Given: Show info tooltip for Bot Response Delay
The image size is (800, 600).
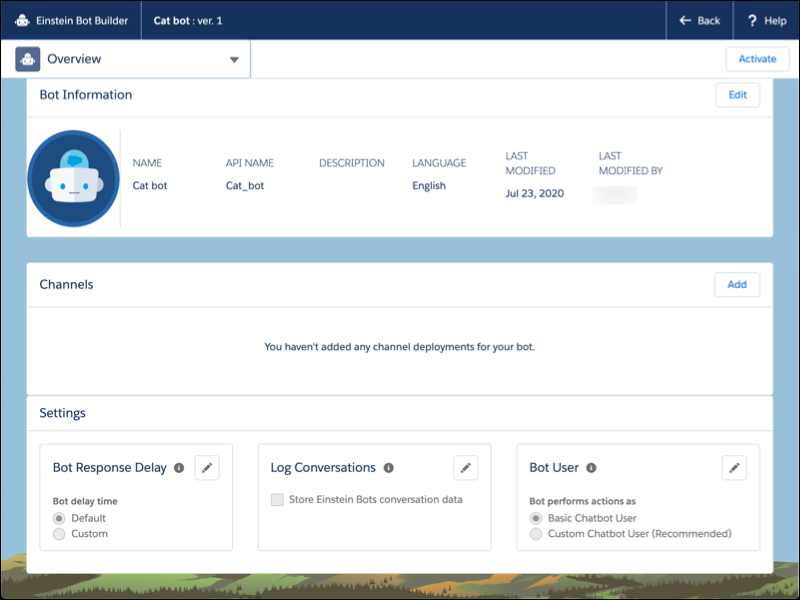Looking at the screenshot, I should (x=179, y=468).
